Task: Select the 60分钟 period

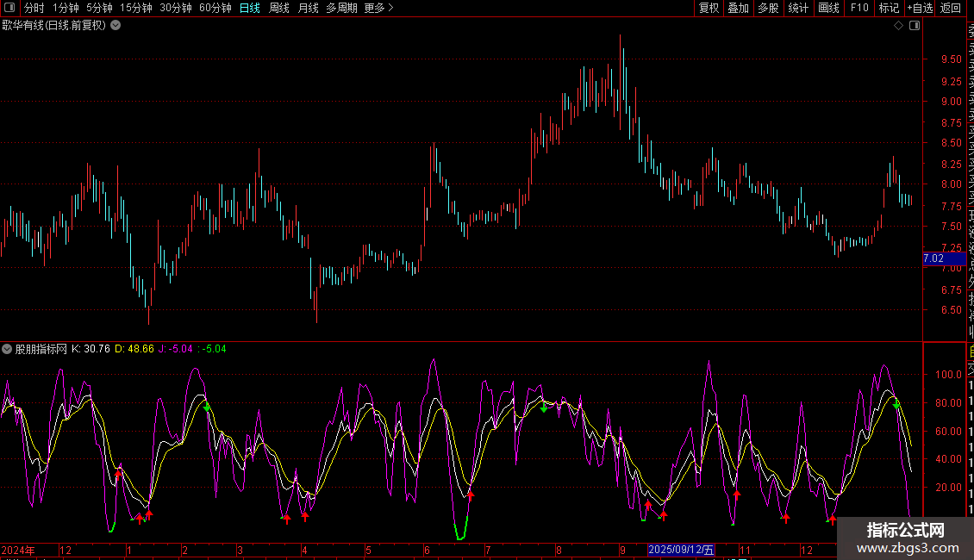Action: (x=215, y=8)
